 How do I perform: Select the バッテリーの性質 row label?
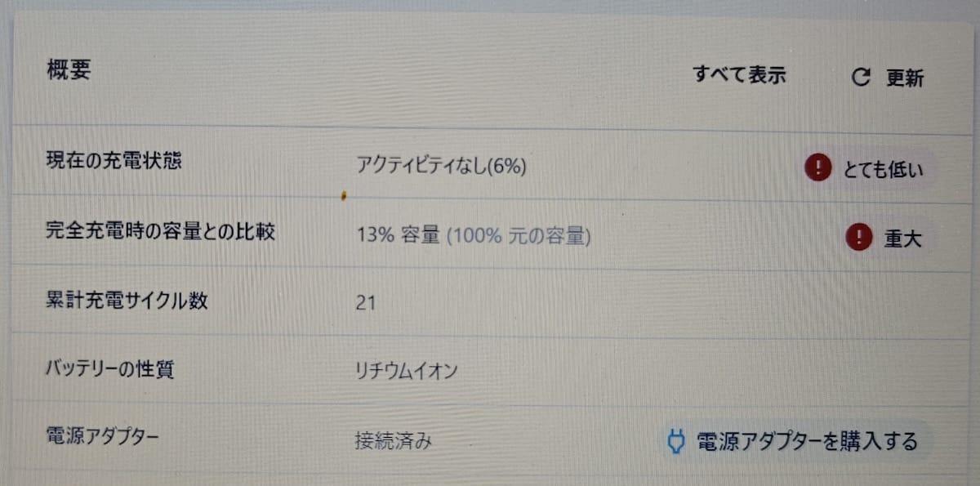coord(109,368)
